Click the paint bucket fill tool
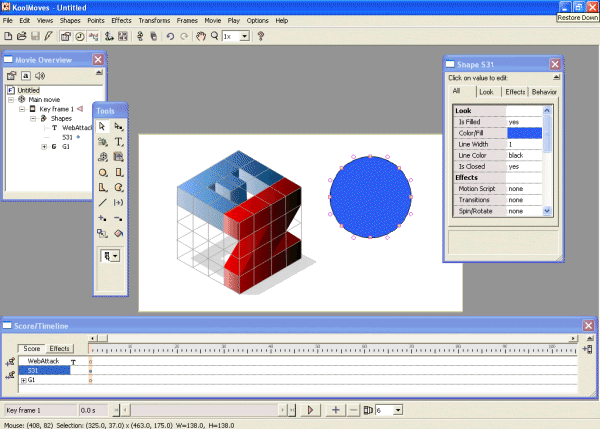The image size is (600, 429). pos(119,231)
